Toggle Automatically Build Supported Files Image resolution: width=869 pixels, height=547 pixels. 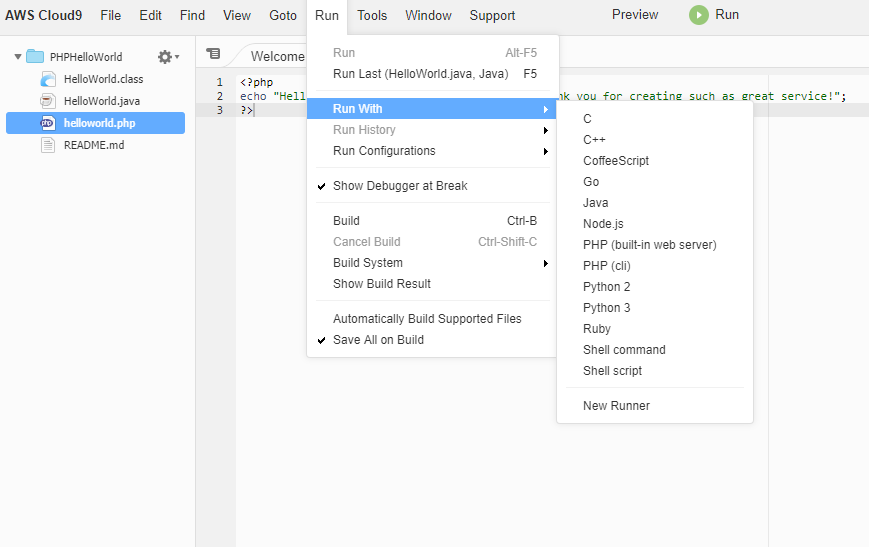[431, 319]
